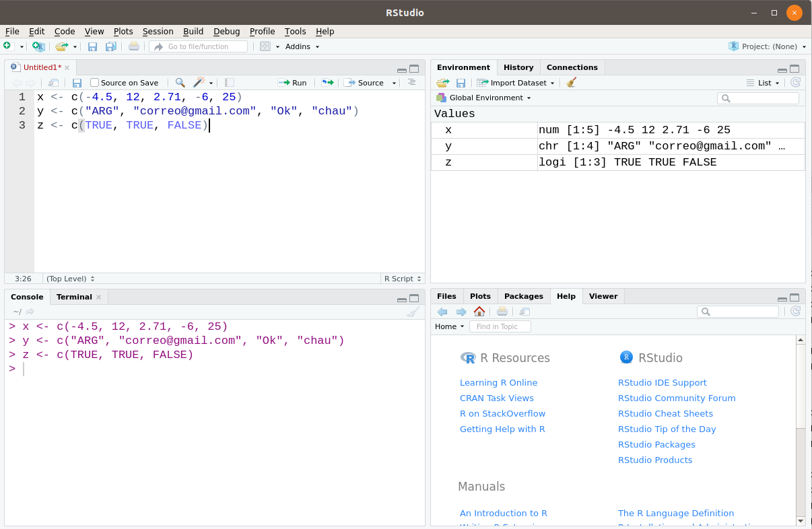The width and height of the screenshot is (812, 529).
Task: Compile report notebook icon in editor
Action: [230, 83]
